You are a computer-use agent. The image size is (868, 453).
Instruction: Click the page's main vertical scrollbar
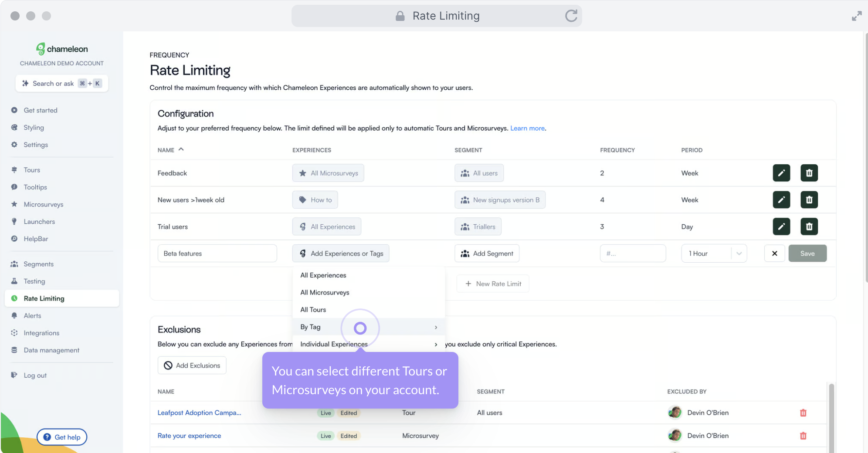pos(865,157)
